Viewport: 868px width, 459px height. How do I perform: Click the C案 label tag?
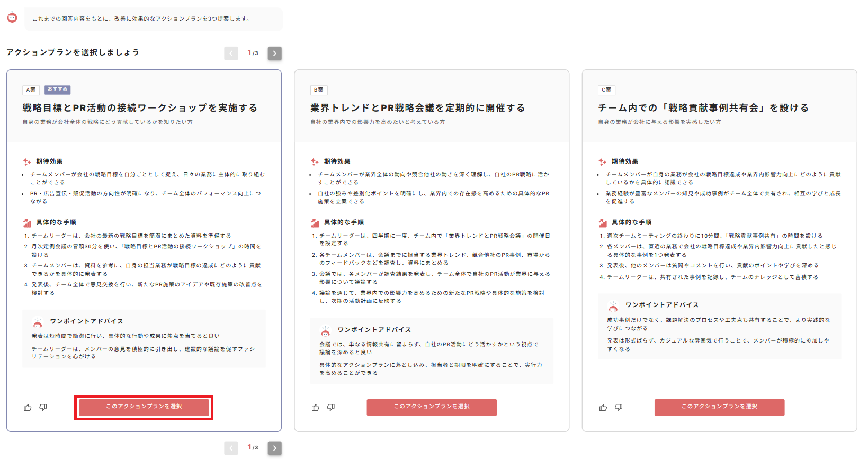(x=606, y=90)
